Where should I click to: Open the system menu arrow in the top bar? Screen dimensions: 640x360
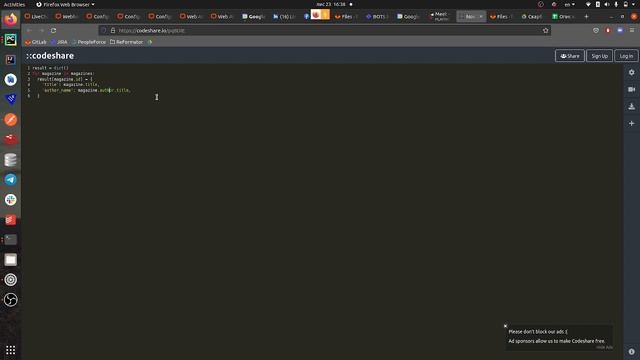click(x=633, y=4)
